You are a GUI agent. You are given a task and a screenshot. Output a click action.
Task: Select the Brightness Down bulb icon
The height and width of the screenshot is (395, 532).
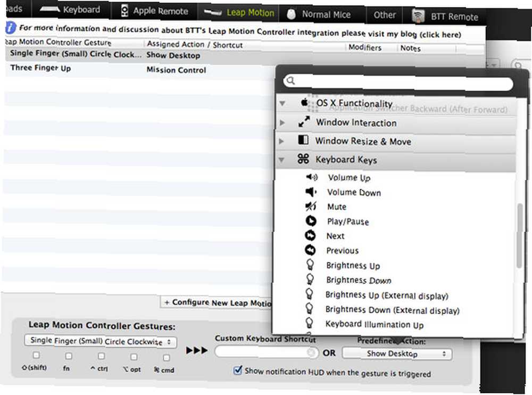click(x=310, y=279)
